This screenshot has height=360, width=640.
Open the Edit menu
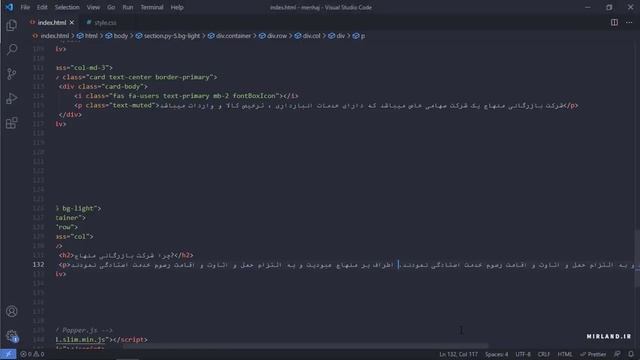tap(42, 7)
